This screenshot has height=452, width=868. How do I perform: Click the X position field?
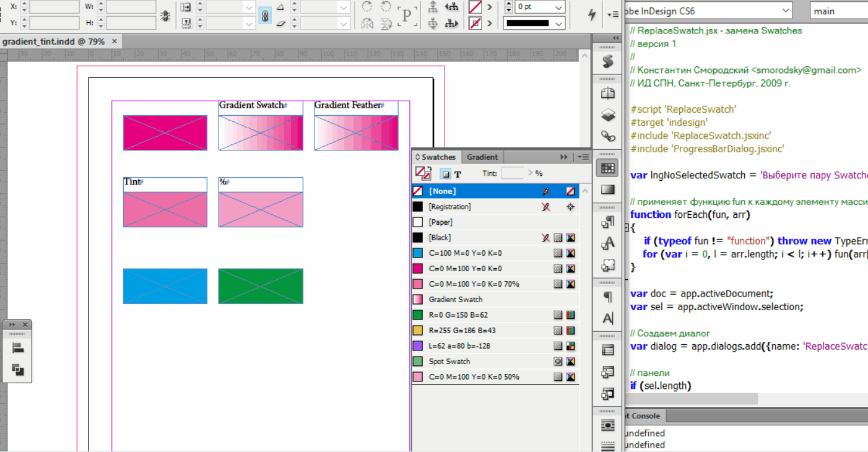click(x=54, y=6)
